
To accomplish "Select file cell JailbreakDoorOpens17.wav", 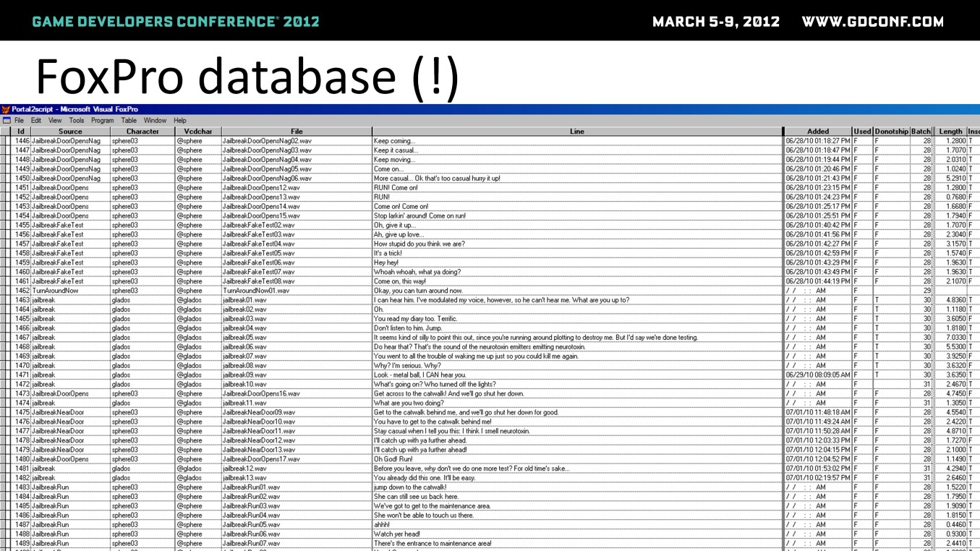I will [x=297, y=459].
